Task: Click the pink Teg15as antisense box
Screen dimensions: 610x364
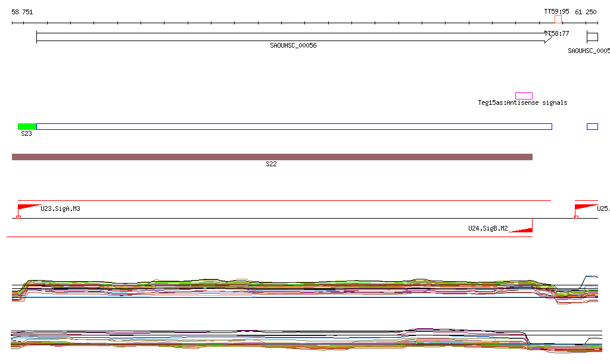Action: [524, 96]
